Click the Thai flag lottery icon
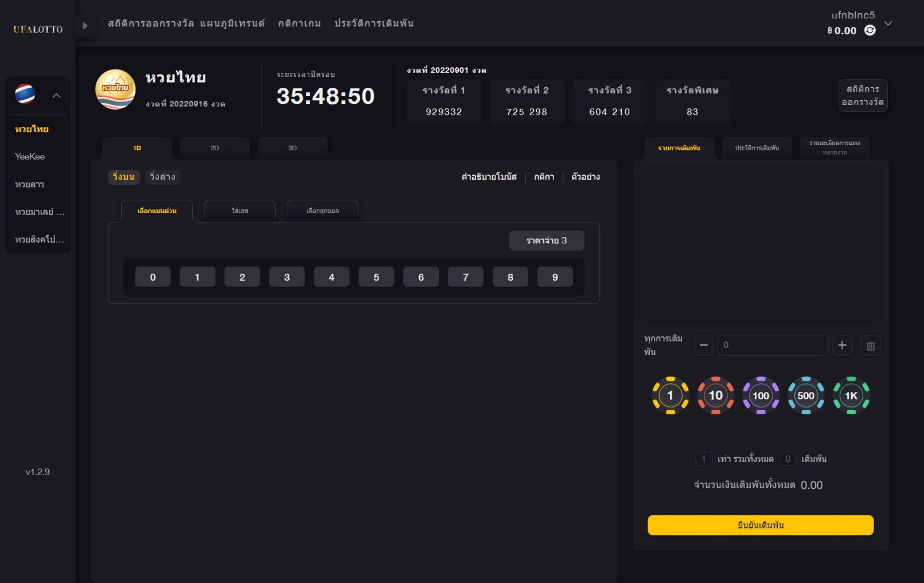This screenshot has height=583, width=924. pos(25,94)
